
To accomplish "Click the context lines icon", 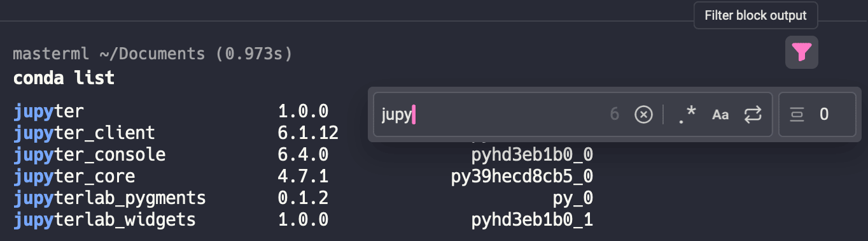I will [x=797, y=115].
